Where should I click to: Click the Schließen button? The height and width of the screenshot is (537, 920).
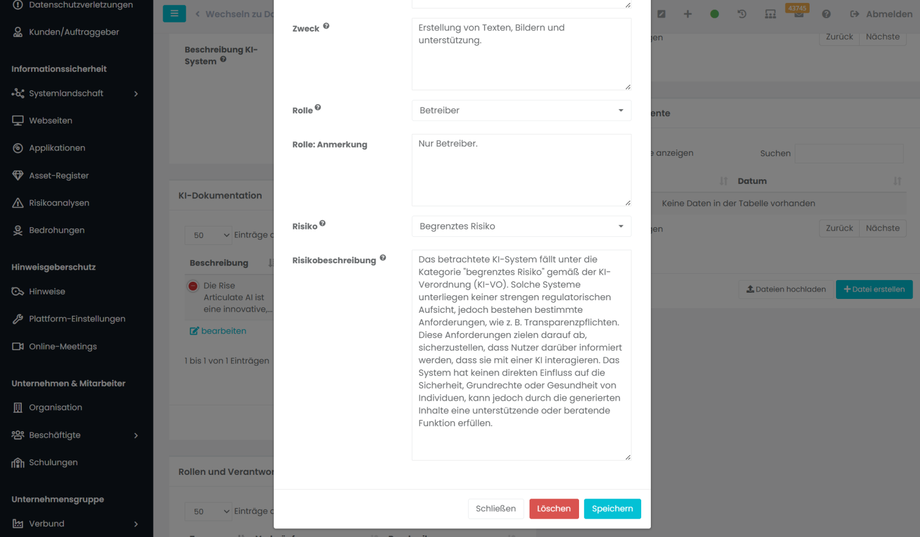tap(495, 509)
